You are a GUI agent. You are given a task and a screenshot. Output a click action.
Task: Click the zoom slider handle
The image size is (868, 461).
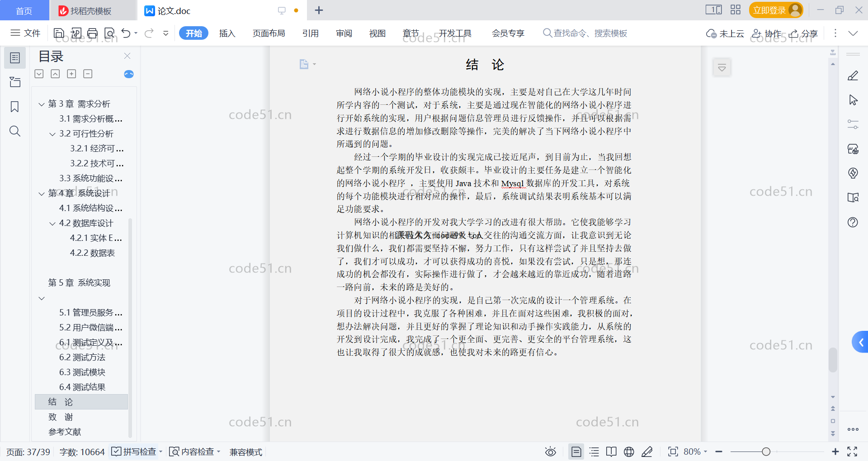pyautogui.click(x=766, y=452)
